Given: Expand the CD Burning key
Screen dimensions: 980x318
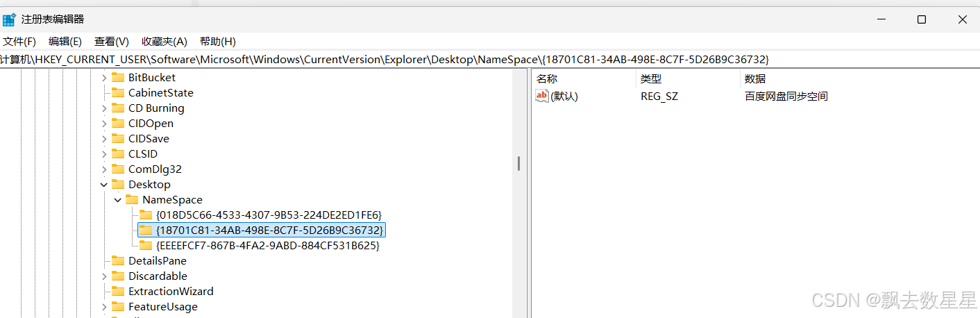Looking at the screenshot, I should click(104, 108).
